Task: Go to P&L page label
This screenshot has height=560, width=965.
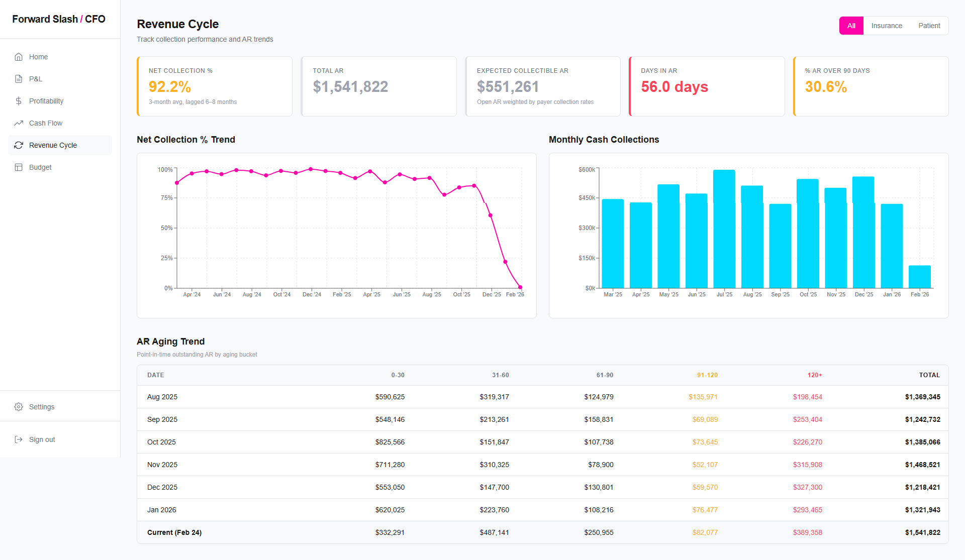Action: (36, 79)
